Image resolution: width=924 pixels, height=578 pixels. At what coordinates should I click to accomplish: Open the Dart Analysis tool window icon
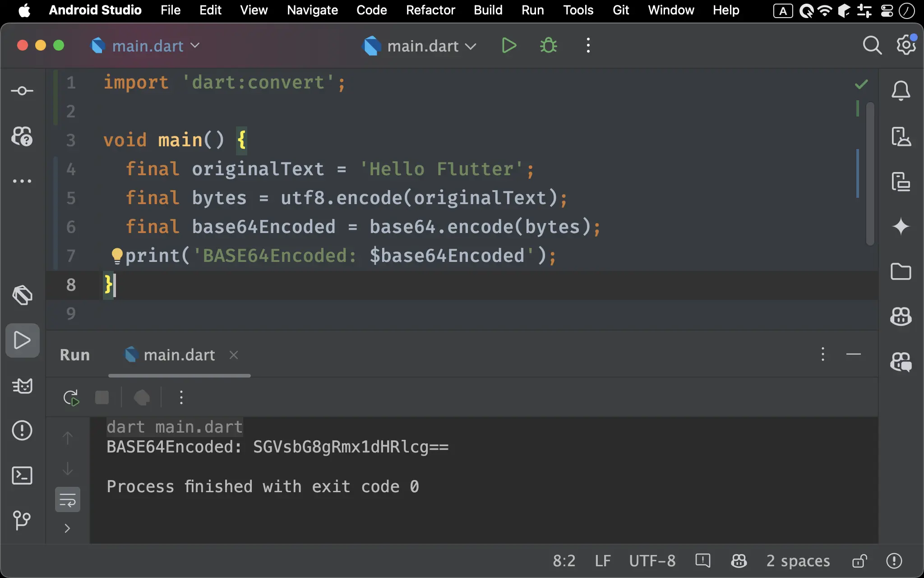pos(22,295)
